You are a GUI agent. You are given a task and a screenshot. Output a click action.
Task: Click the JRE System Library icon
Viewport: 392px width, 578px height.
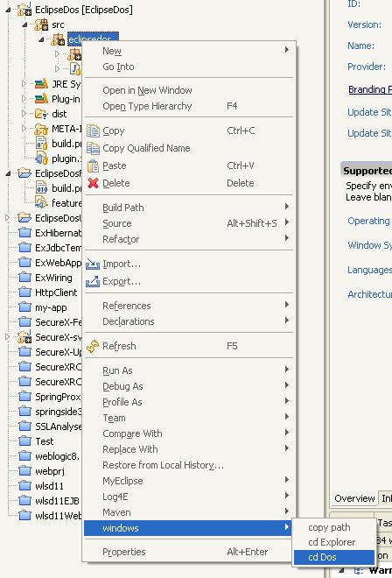coord(41,84)
